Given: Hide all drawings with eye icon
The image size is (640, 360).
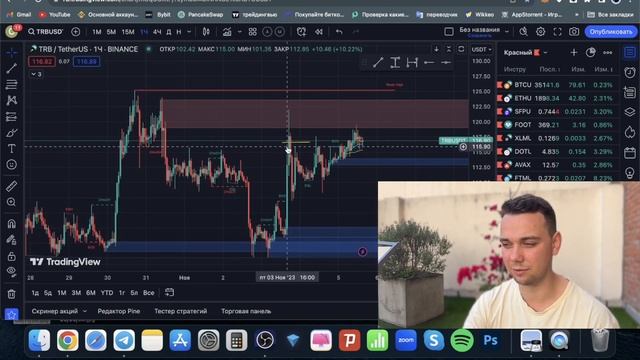Looking at the screenshot, I should point(11,272).
